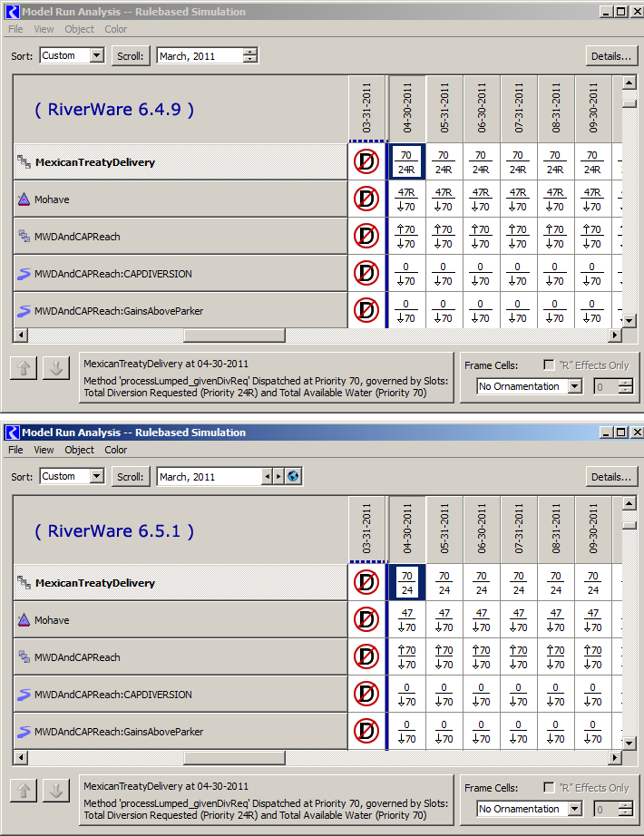Screen dimensions: 644x836
Task: Click the horizontal scrollbar thumb in 6.5.1 grid
Action: (x=234, y=757)
